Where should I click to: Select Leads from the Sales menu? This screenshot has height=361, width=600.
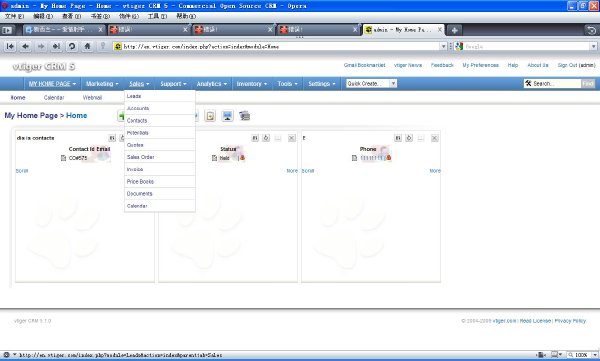[160, 96]
